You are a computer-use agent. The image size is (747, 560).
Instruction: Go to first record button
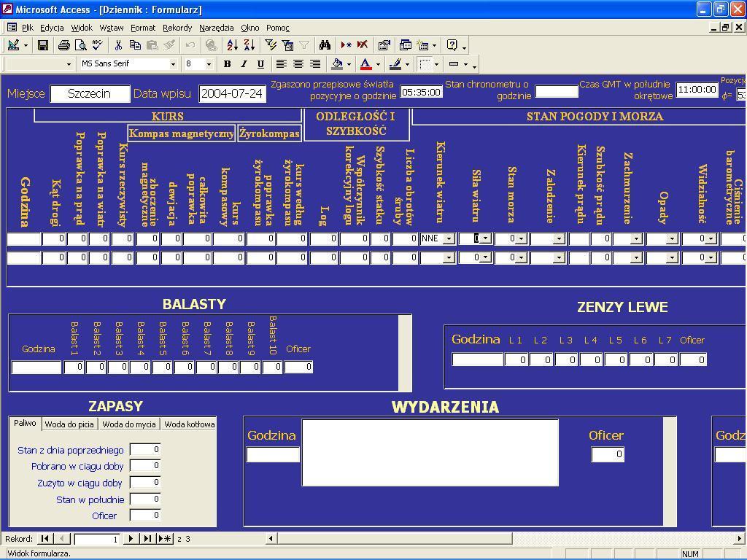click(x=44, y=539)
